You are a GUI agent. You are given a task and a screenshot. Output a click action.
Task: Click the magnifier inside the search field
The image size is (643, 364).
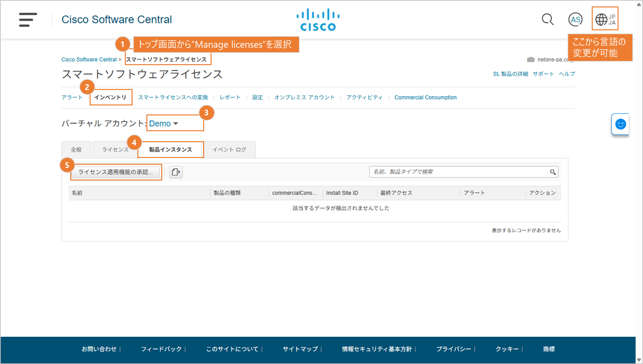[553, 172]
